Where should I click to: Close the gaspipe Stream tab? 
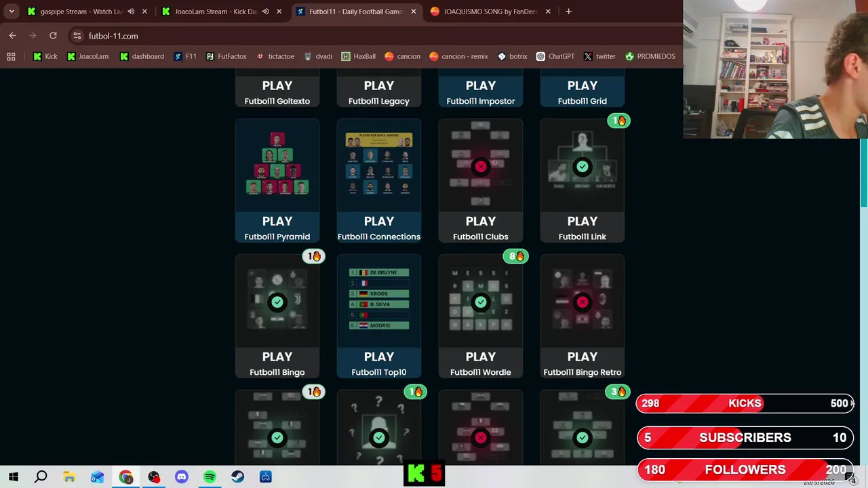point(144,12)
